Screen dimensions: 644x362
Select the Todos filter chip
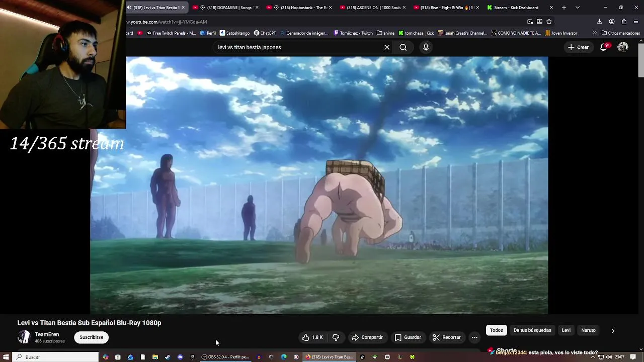click(497, 330)
